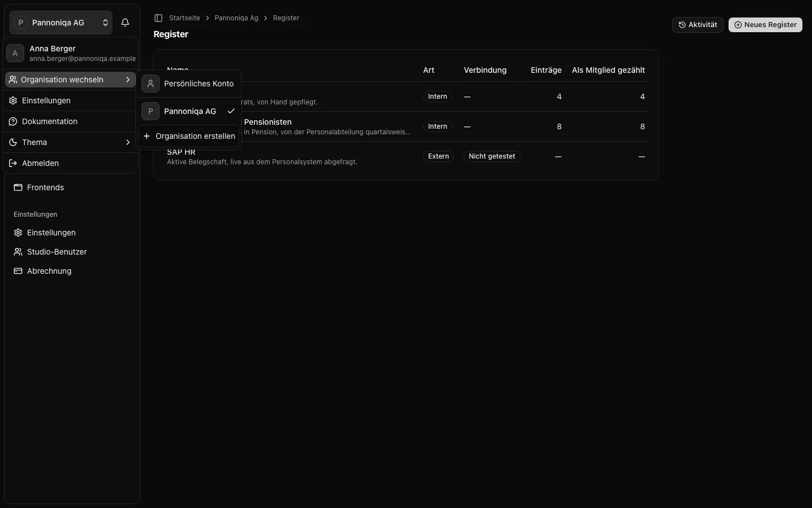Image resolution: width=812 pixels, height=508 pixels.
Task: Click the plus icon for Organisation erstellen
Action: pos(147,136)
